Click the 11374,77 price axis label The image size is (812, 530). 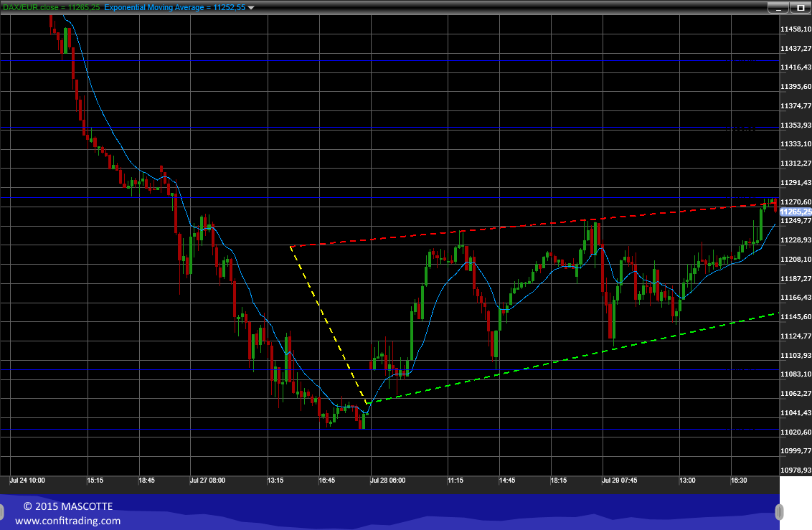796,105
